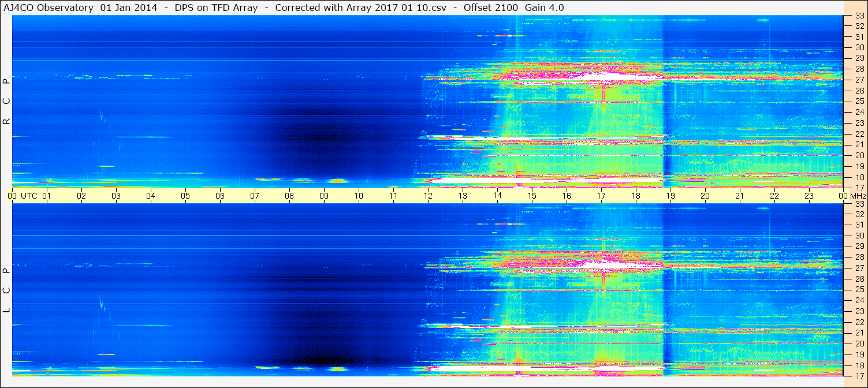Screen dimensions: 868x388
Task: Jump to the 04 hour marker
Action: (x=151, y=196)
